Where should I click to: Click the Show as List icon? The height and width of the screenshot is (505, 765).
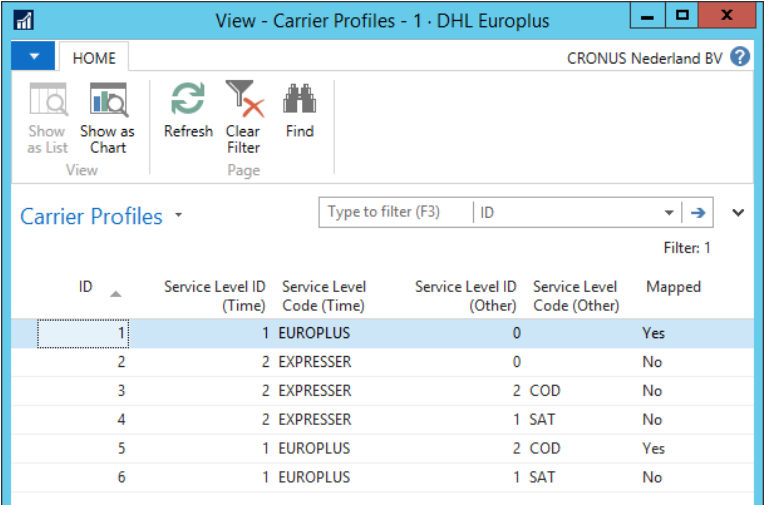47,101
